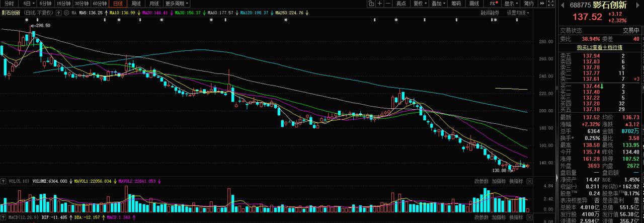The height and width of the screenshot is (223, 644).
Task: Go to previous stock arrow
Action: 562,5
